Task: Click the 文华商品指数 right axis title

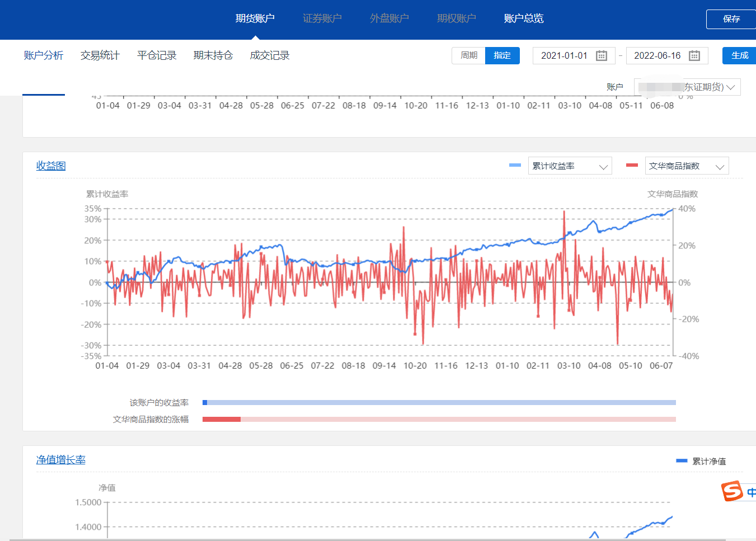Action: pyautogui.click(x=673, y=194)
